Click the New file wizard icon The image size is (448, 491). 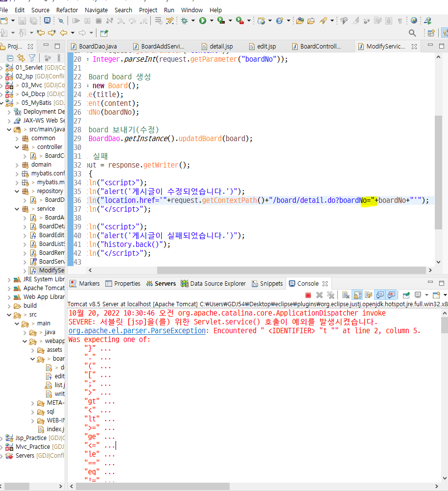(4, 21)
